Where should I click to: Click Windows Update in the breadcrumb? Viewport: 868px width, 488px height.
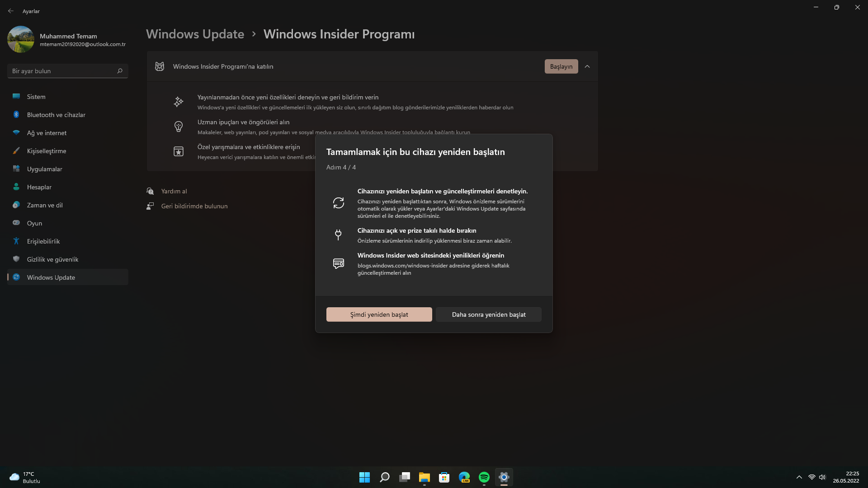click(195, 34)
